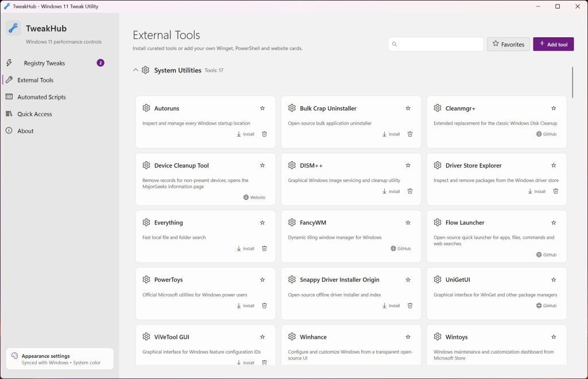
Task: Toggle the Everything favorite star
Action: pos(262,223)
